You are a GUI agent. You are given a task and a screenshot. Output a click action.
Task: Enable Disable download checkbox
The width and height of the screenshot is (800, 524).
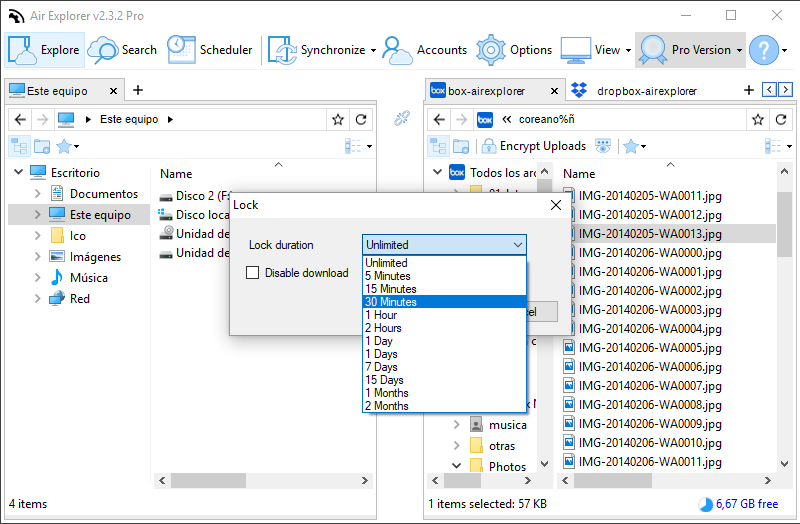(x=253, y=272)
